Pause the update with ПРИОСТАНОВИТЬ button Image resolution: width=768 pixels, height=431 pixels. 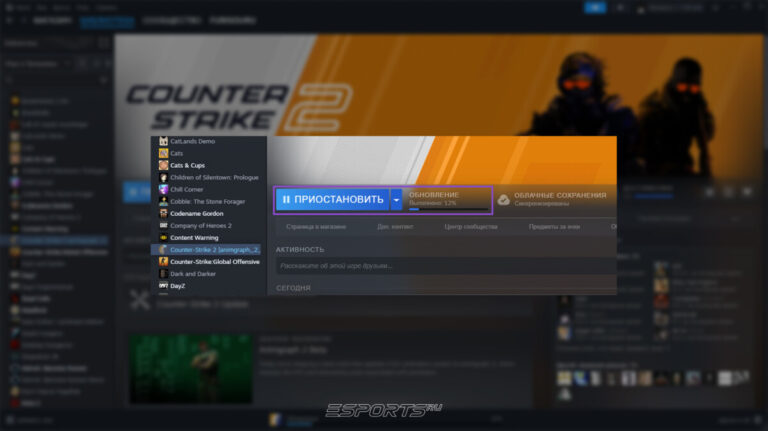tap(333, 200)
